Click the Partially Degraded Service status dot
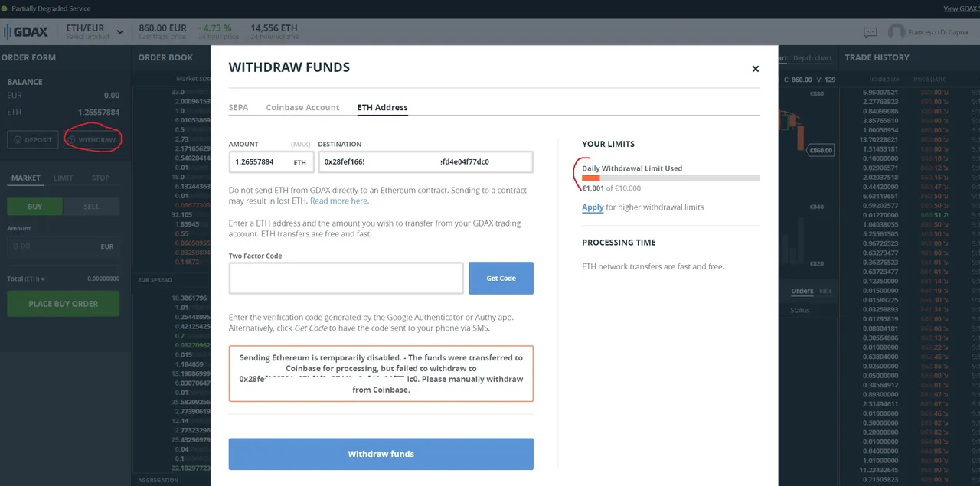Viewport: 980px width, 486px height. 5,8
